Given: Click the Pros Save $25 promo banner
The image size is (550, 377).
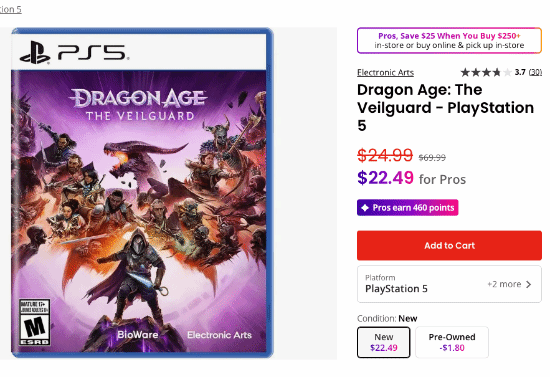Looking at the screenshot, I should 449,40.
